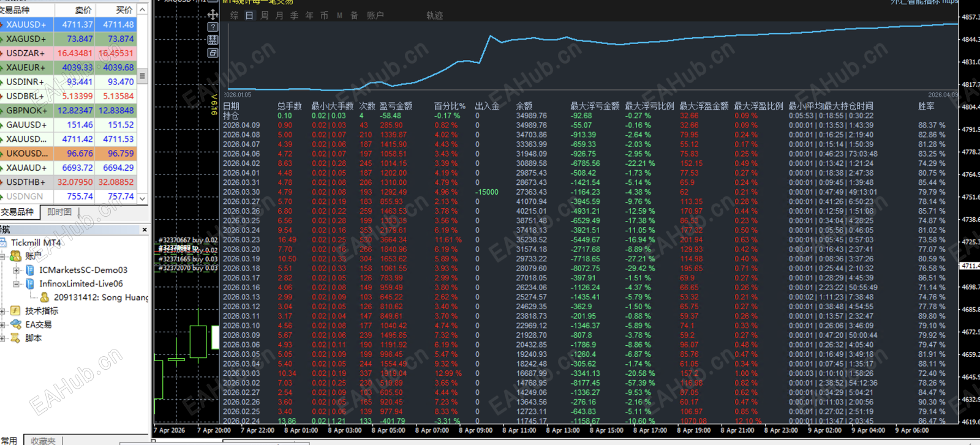Select the USDTHB+ symbol row
This screenshot has width=980, height=445.
(68, 182)
